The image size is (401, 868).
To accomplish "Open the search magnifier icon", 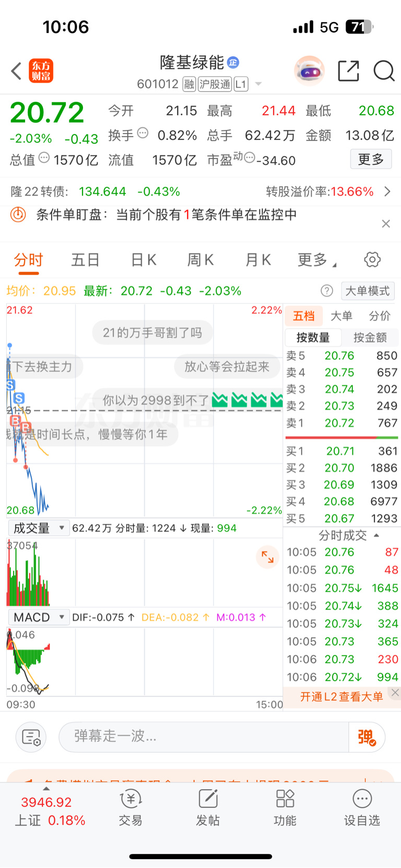I will click(x=384, y=71).
